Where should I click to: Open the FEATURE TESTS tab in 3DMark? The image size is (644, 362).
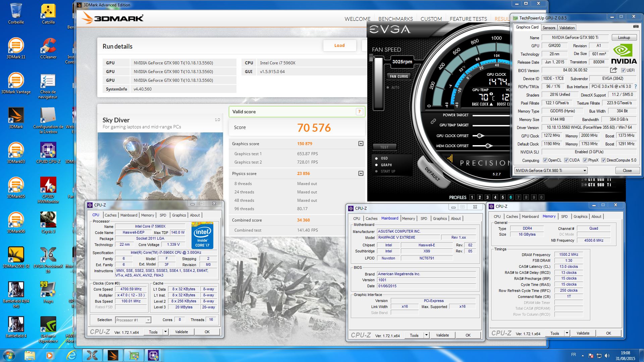point(468,19)
